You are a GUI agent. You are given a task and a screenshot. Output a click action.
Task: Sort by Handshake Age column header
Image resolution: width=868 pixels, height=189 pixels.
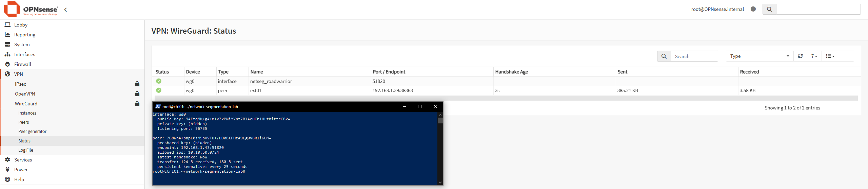pyautogui.click(x=511, y=72)
